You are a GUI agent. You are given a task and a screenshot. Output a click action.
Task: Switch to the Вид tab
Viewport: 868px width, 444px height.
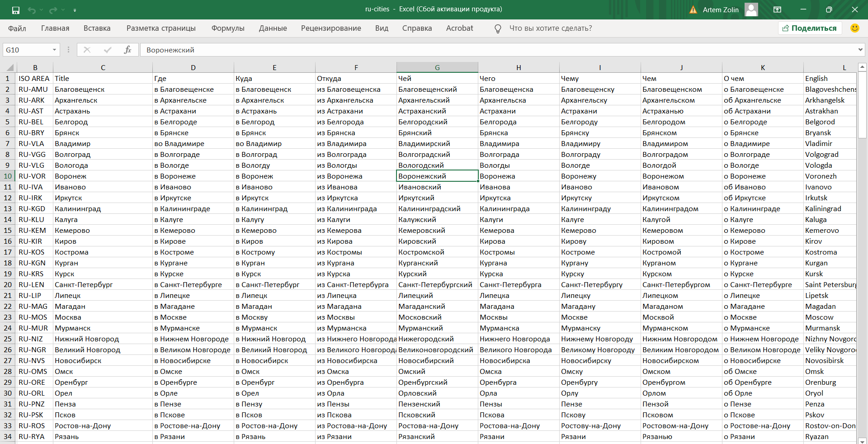(382, 28)
